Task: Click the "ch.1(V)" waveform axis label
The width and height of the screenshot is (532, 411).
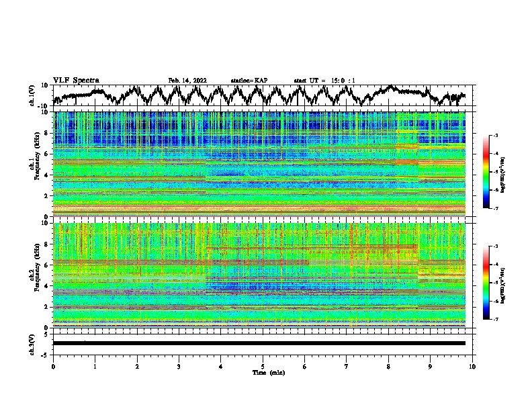Action: click(32, 95)
